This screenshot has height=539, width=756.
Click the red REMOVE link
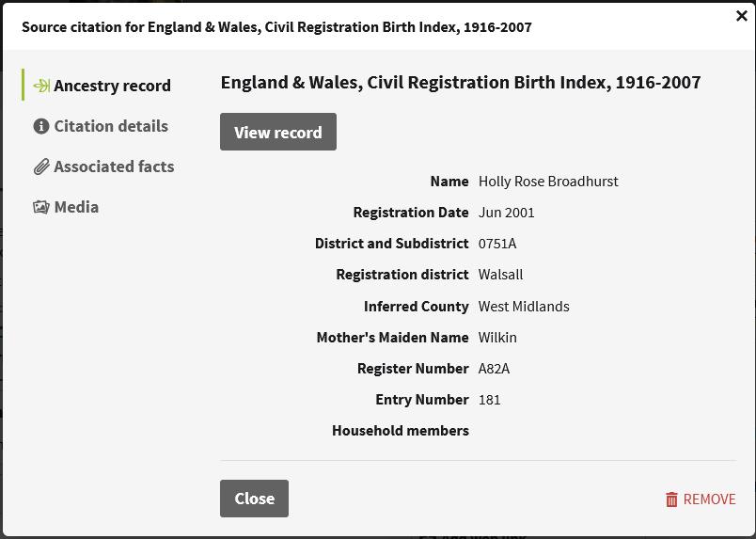pyautogui.click(x=709, y=499)
